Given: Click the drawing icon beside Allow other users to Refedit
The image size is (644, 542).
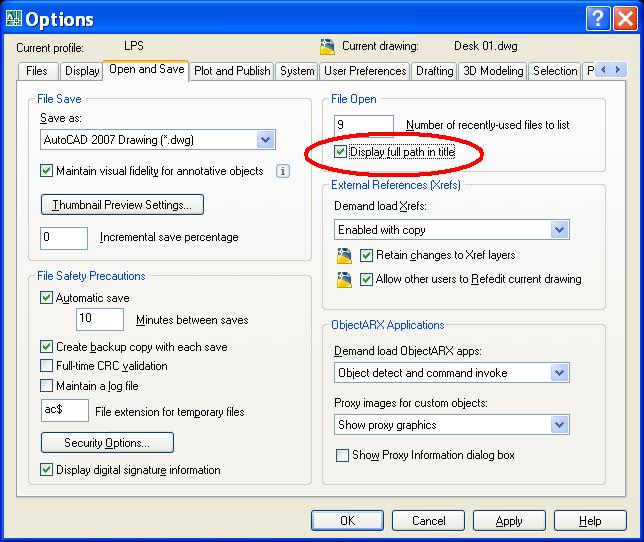Looking at the screenshot, I should [x=344, y=280].
